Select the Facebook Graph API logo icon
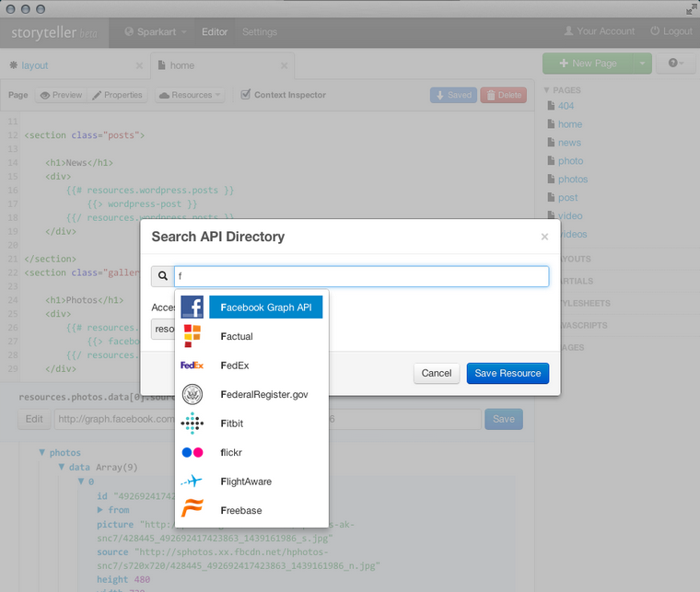This screenshot has height=592, width=700. pyautogui.click(x=192, y=308)
